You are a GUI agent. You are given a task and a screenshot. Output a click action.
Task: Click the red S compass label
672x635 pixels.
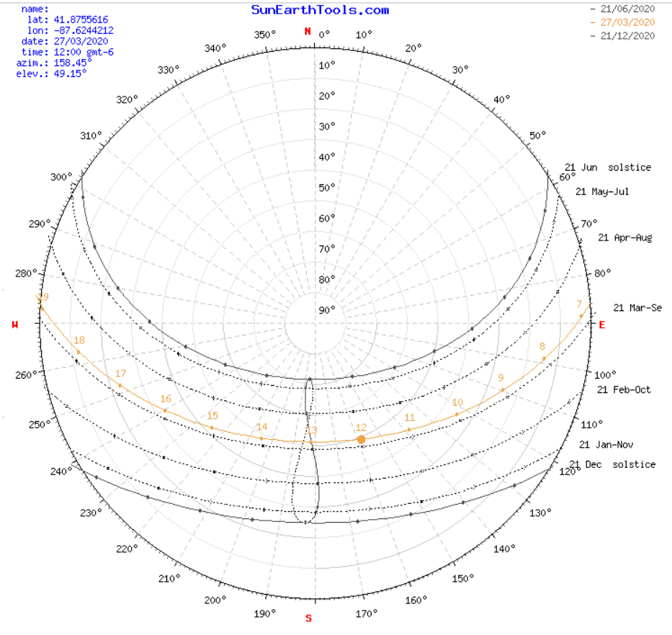[309, 618]
